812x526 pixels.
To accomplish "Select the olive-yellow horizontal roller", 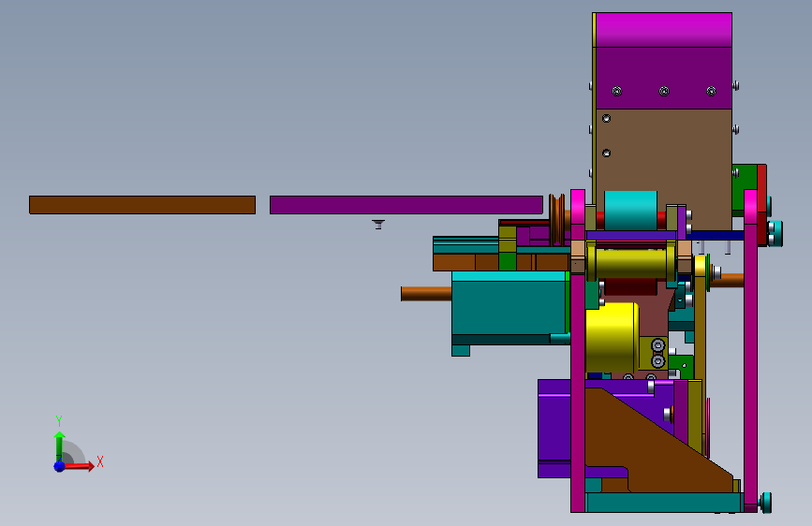I will 631,263.
